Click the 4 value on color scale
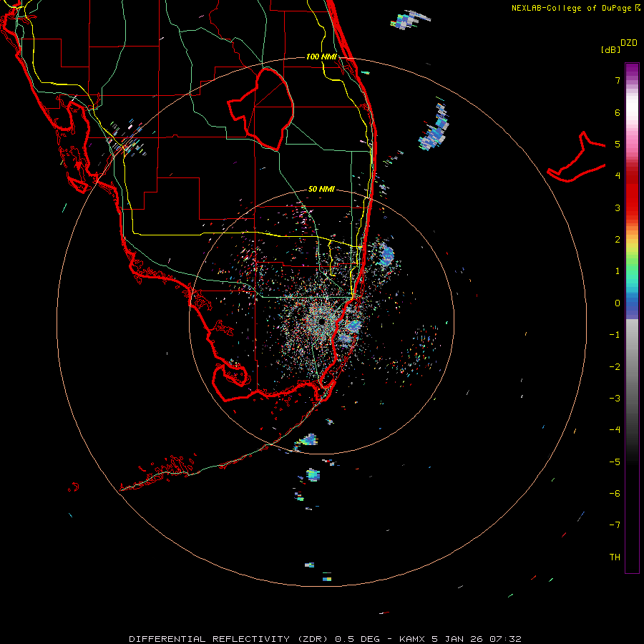 pos(618,176)
